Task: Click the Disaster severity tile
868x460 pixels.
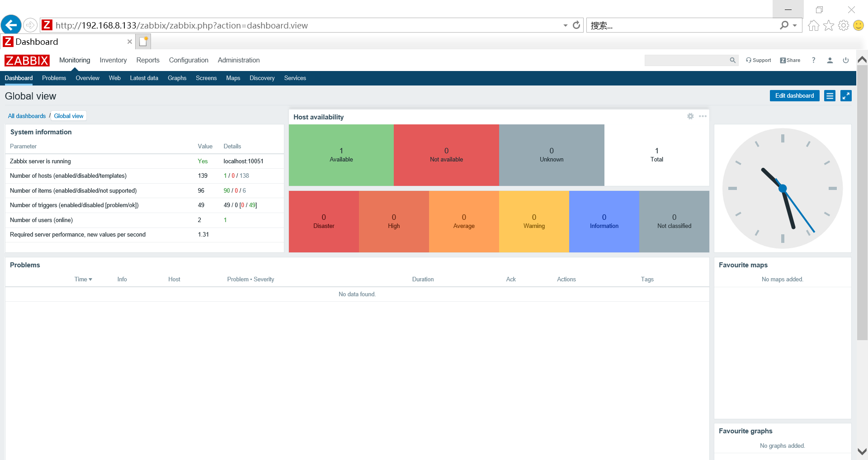Action: pos(324,222)
